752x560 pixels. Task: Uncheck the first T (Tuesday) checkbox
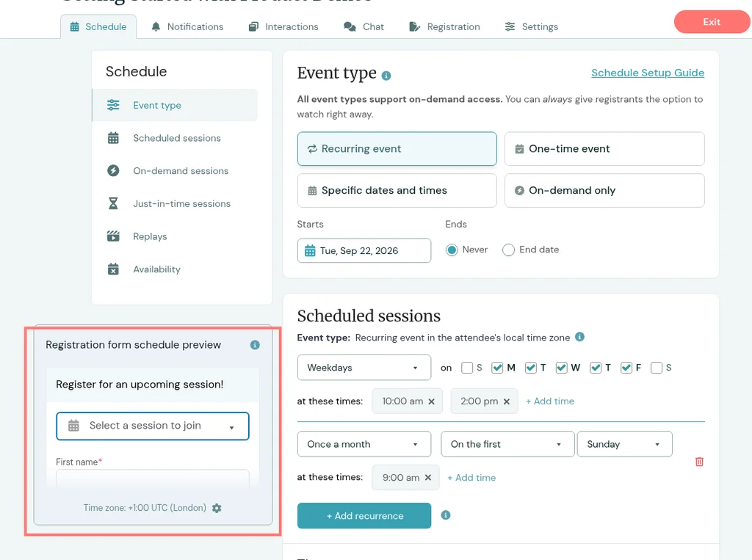530,368
